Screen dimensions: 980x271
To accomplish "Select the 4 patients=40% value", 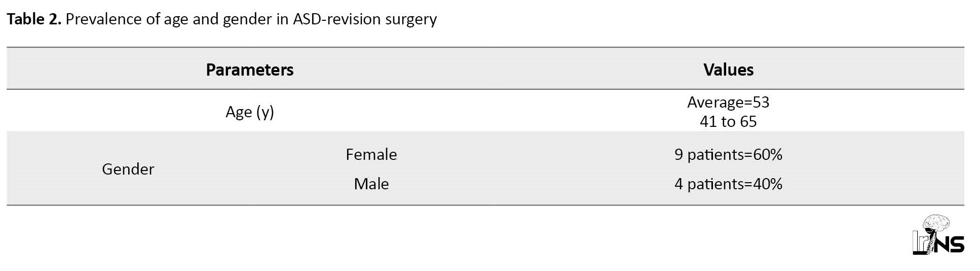I will pos(728,184).
